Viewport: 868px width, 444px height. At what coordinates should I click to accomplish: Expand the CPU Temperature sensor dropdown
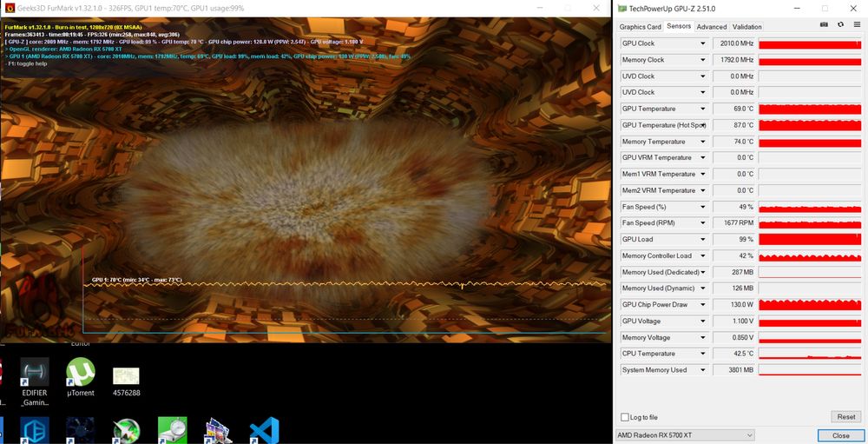(703, 354)
